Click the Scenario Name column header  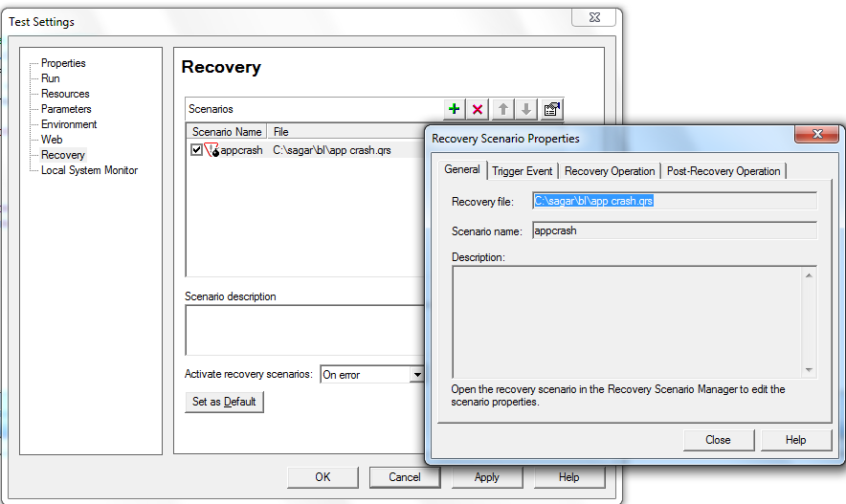[x=227, y=132]
